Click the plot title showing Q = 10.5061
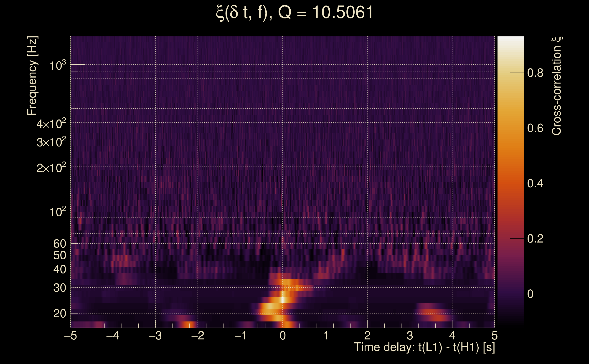 tap(294, 13)
